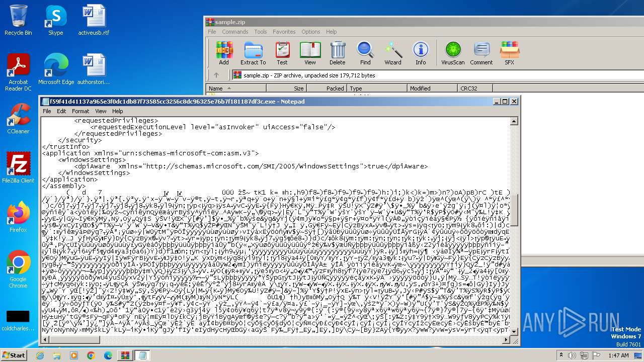644x362 pixels.
Task: Open Internet Explorer from taskbar
Action: [40, 355]
